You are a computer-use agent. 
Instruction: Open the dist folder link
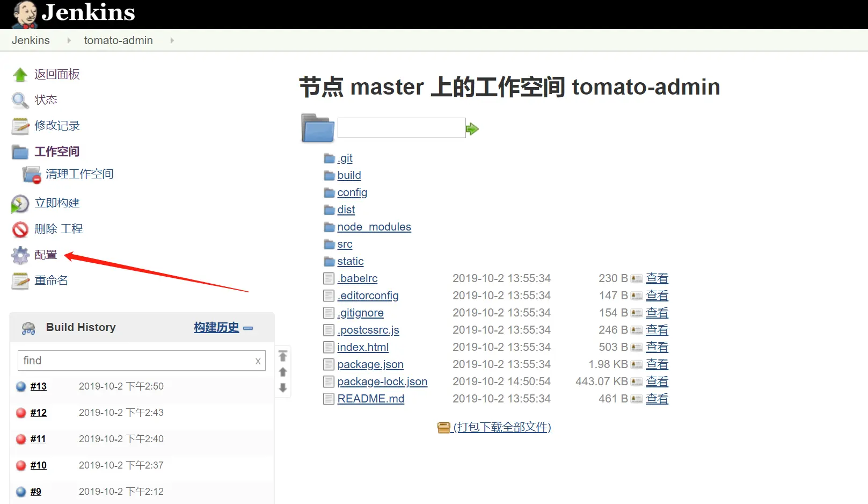(x=346, y=210)
